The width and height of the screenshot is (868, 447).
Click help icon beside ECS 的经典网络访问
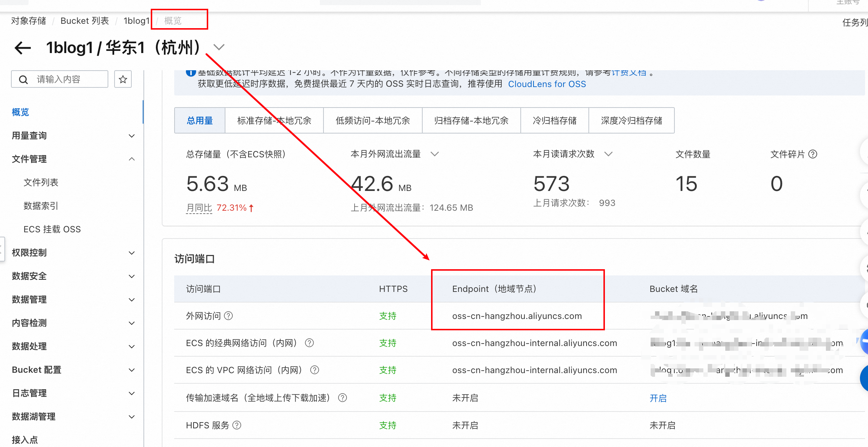[309, 343]
